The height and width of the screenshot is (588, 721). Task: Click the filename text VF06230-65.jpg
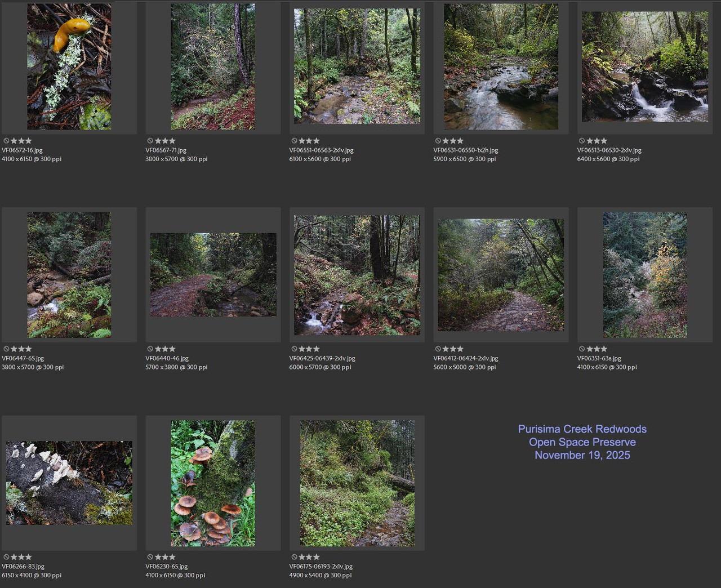(x=167, y=567)
